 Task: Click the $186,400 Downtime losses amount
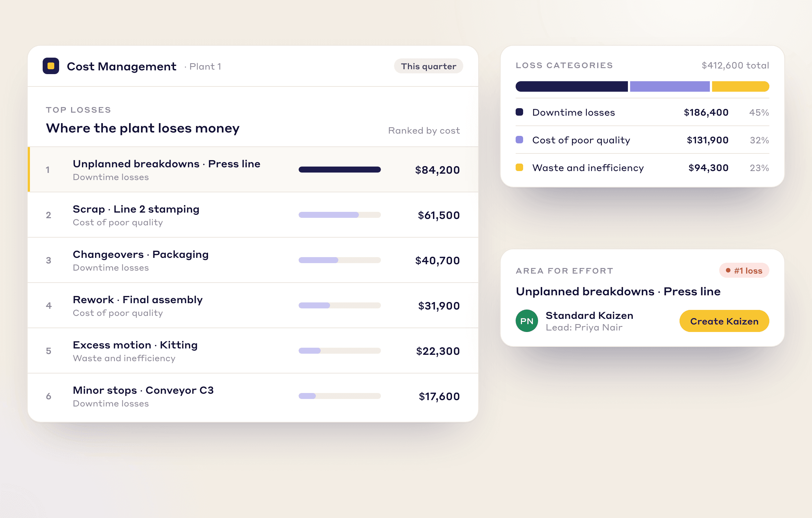click(x=706, y=112)
